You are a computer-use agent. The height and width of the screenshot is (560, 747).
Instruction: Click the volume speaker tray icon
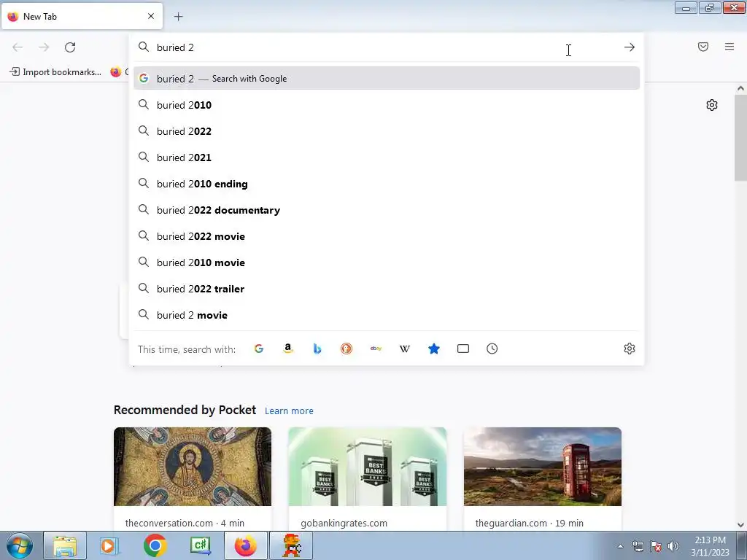click(673, 546)
